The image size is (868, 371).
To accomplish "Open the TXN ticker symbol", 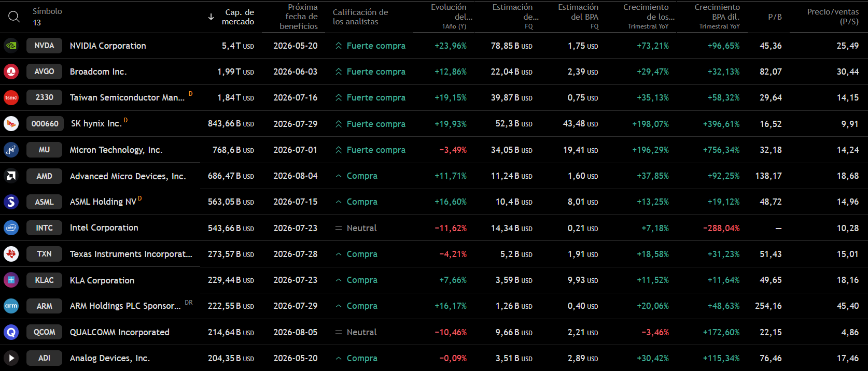I will coord(44,254).
